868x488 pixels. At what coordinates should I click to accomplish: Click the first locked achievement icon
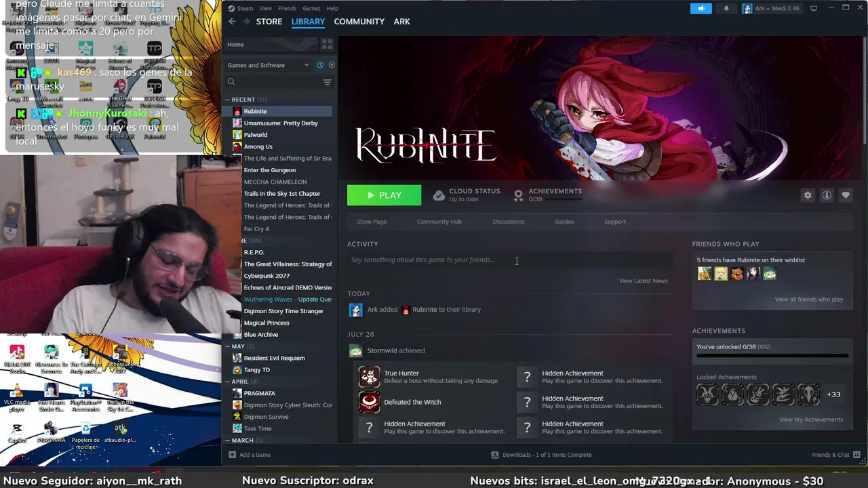pyautogui.click(x=707, y=394)
